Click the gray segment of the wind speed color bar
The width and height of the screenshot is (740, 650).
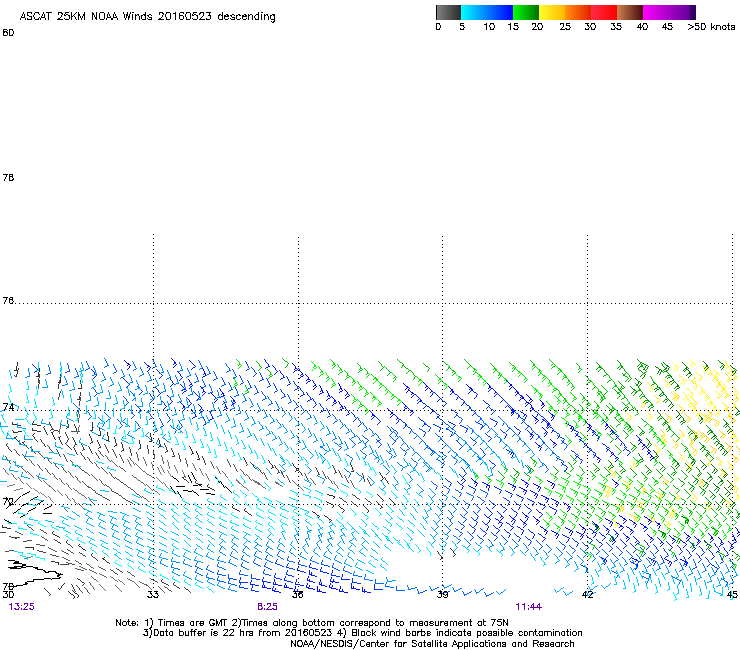pos(448,12)
